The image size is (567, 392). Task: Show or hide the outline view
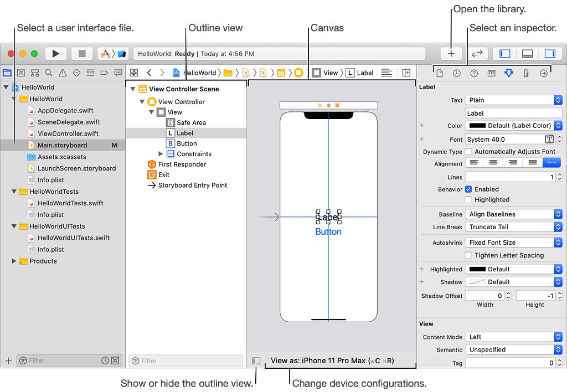click(x=256, y=360)
